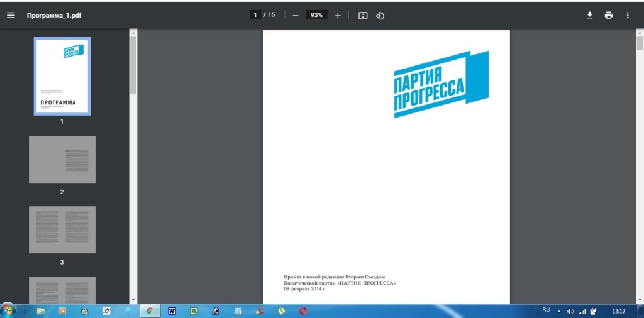This screenshot has height=318, width=644.
Task: Select the page 1 thumbnail
Action: pyautogui.click(x=62, y=77)
